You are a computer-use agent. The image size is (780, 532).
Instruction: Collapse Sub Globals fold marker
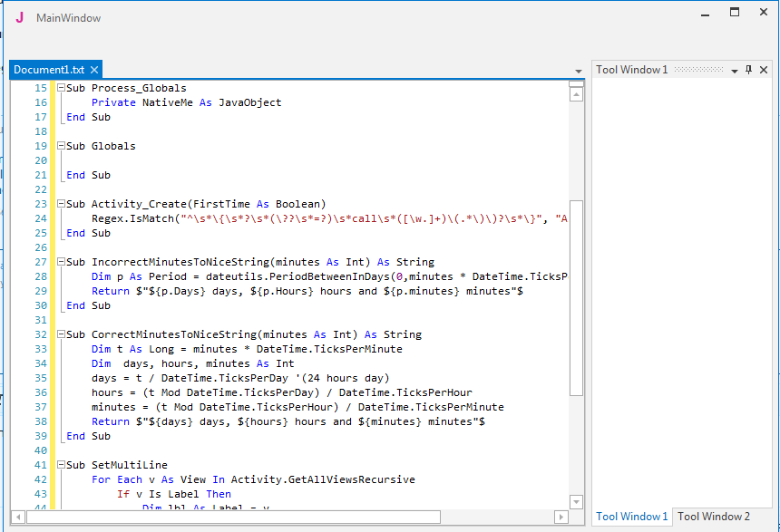[x=61, y=146]
